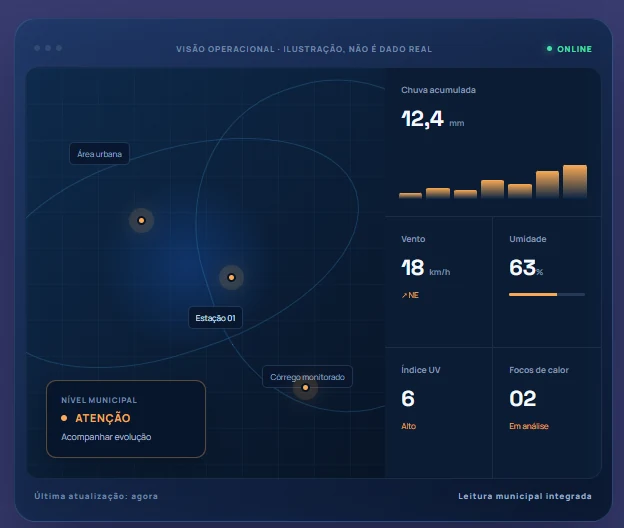Click the Umidade card title
The width and height of the screenshot is (624, 528).
(x=528, y=239)
